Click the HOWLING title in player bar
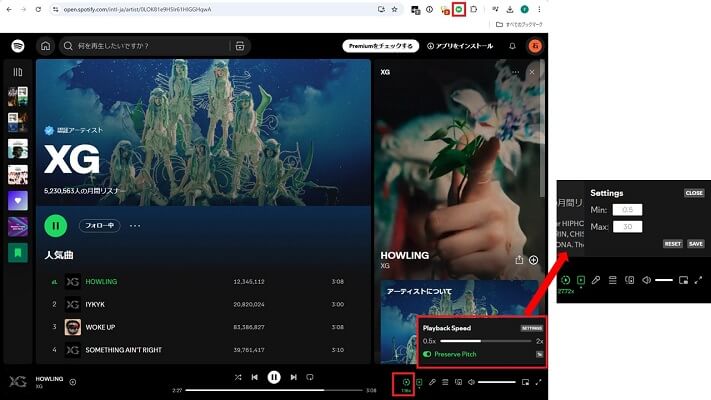The image size is (711, 400). click(x=49, y=379)
